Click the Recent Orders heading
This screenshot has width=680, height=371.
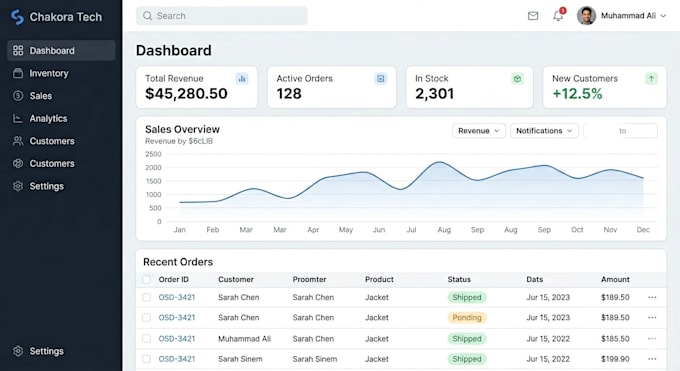click(x=178, y=262)
